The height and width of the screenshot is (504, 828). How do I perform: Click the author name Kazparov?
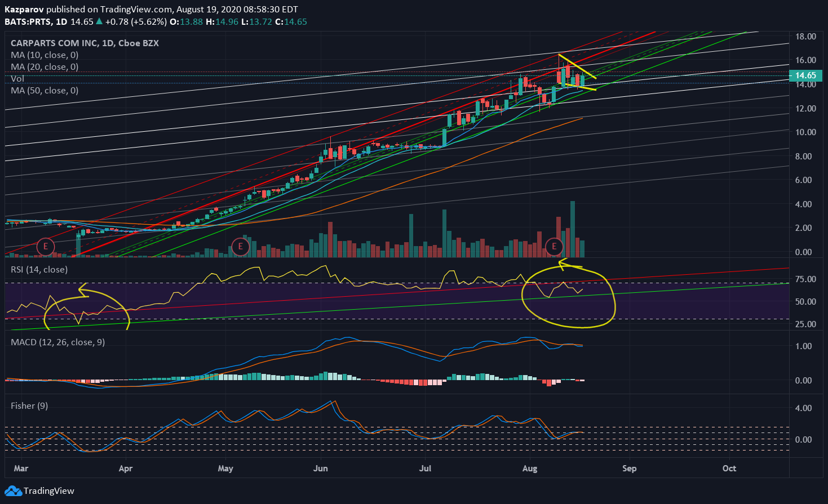point(24,10)
